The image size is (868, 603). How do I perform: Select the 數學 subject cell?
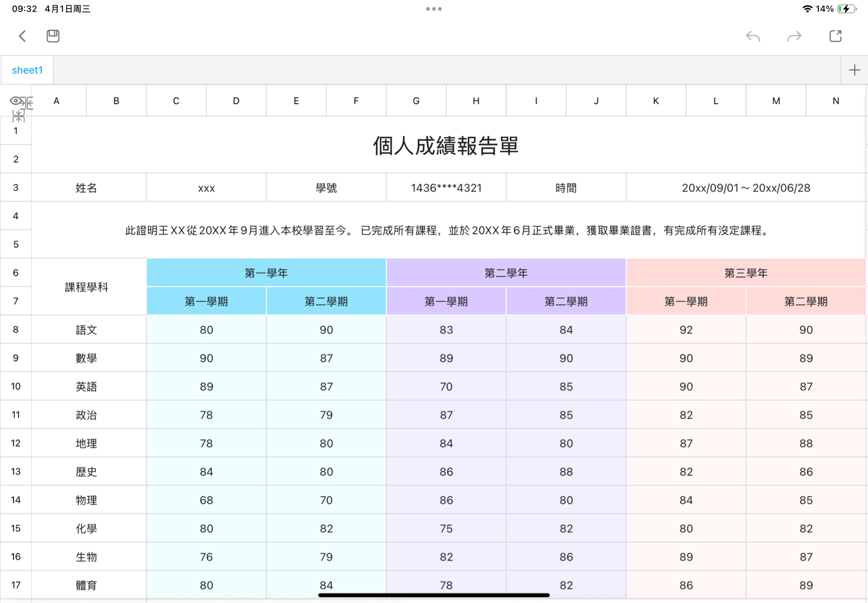(86, 358)
